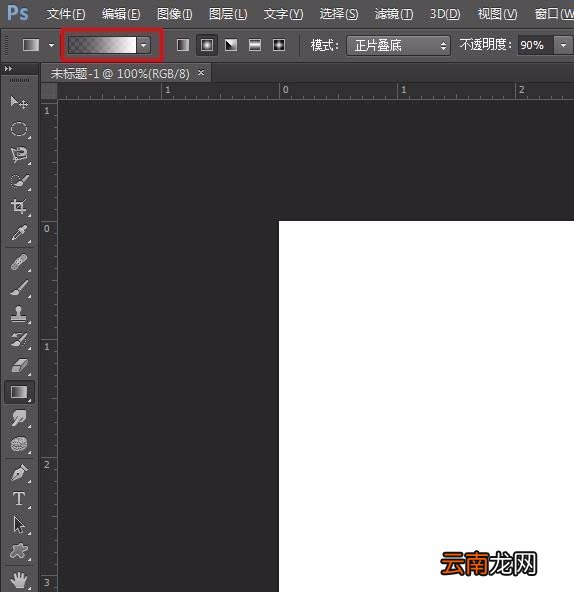
Task: Choose the Reflected Gradient style
Action: pyautogui.click(x=255, y=45)
